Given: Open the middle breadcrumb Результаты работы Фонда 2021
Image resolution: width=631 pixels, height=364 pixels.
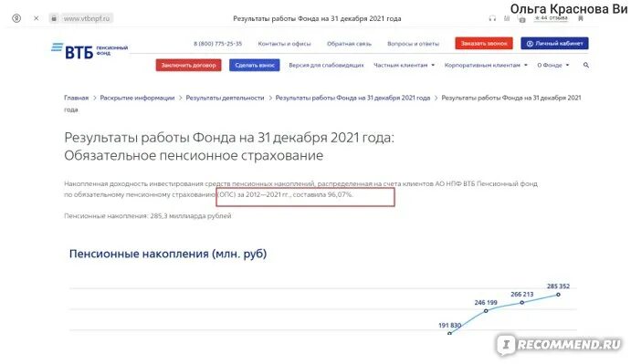Looking at the screenshot, I should click(352, 98).
